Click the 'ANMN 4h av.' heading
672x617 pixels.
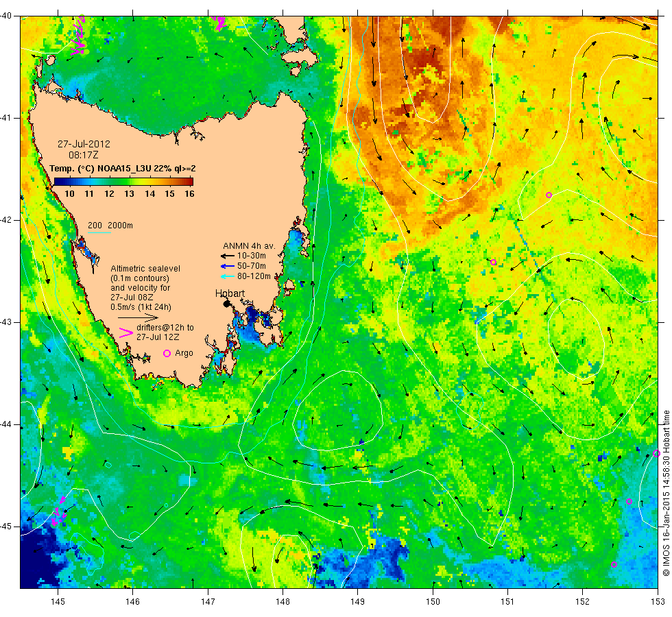(x=249, y=246)
